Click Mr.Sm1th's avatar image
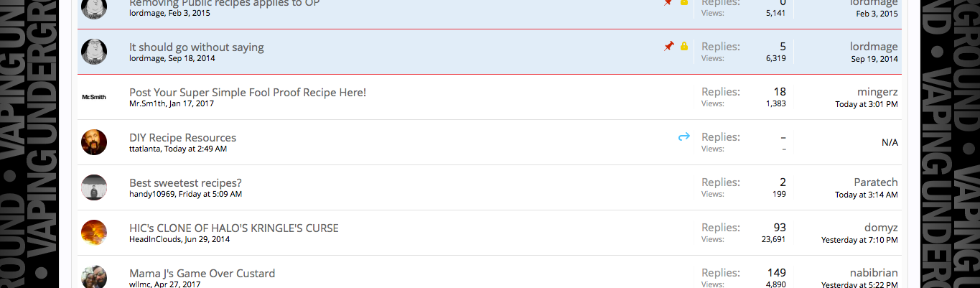 tap(94, 97)
